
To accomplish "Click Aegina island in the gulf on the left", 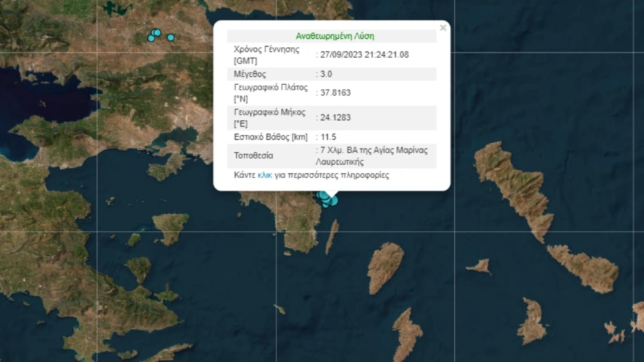I will pos(171,226).
